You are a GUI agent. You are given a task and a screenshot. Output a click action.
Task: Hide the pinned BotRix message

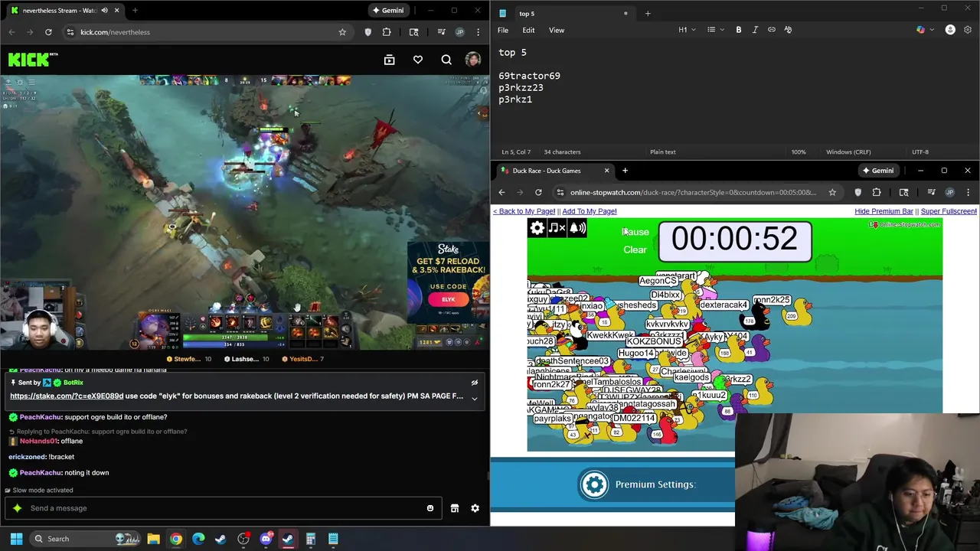474,383
